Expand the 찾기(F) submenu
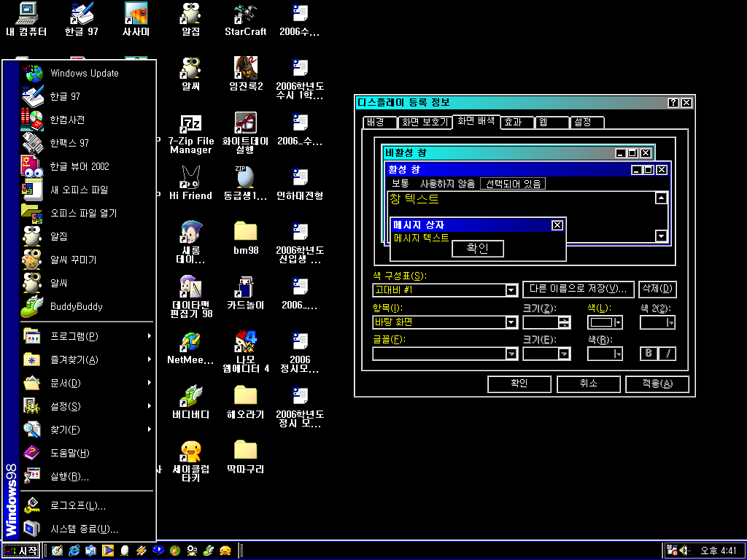Screen dimensions: 747x560 click(88, 429)
